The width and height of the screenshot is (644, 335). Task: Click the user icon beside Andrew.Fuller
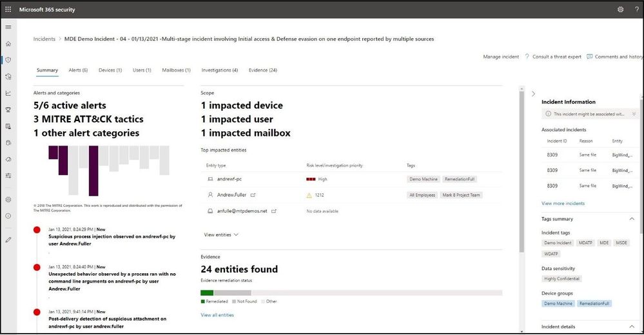point(210,195)
